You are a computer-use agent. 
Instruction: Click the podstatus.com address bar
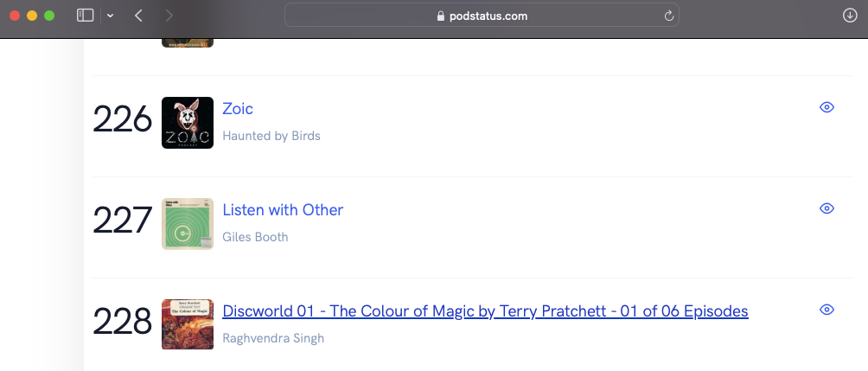coord(481,16)
